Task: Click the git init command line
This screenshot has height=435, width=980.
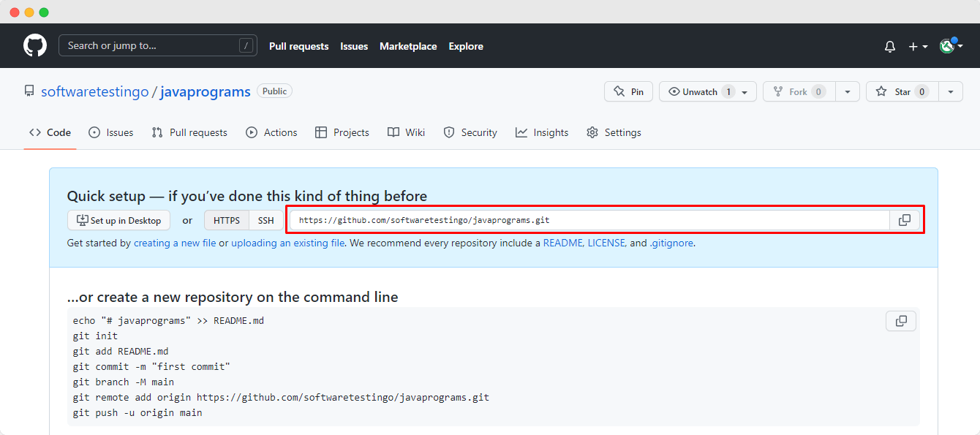Action: (95, 336)
